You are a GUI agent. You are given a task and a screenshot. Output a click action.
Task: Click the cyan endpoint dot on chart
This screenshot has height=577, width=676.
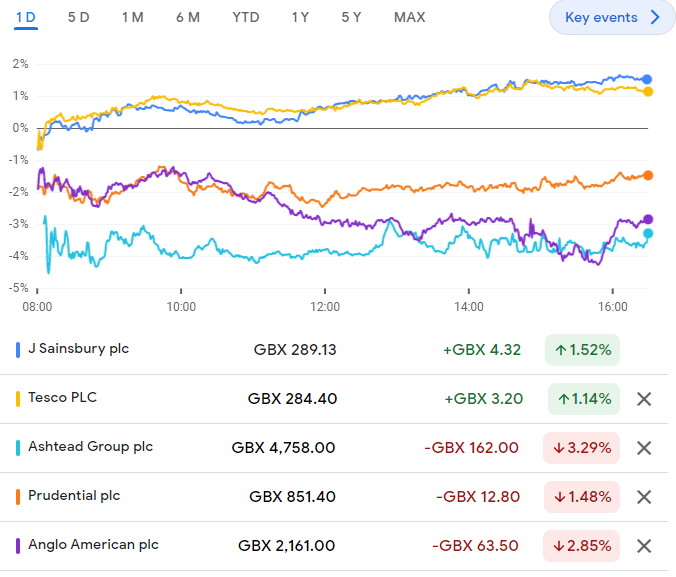(648, 234)
